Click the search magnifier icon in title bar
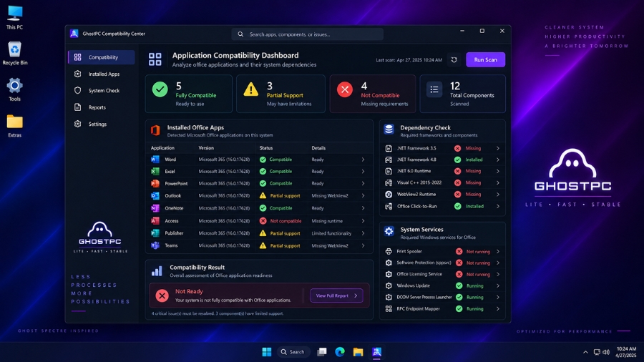Viewport: 644px width, 362px height. click(240, 34)
